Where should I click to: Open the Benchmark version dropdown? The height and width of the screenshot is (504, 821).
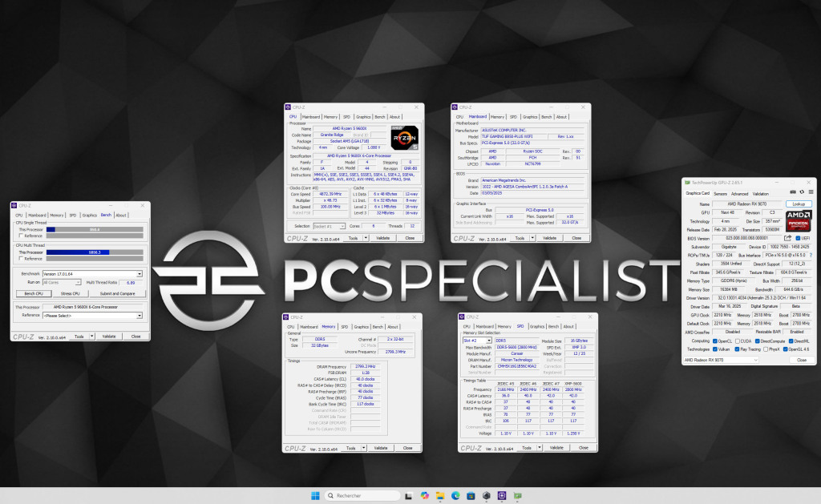coord(93,274)
